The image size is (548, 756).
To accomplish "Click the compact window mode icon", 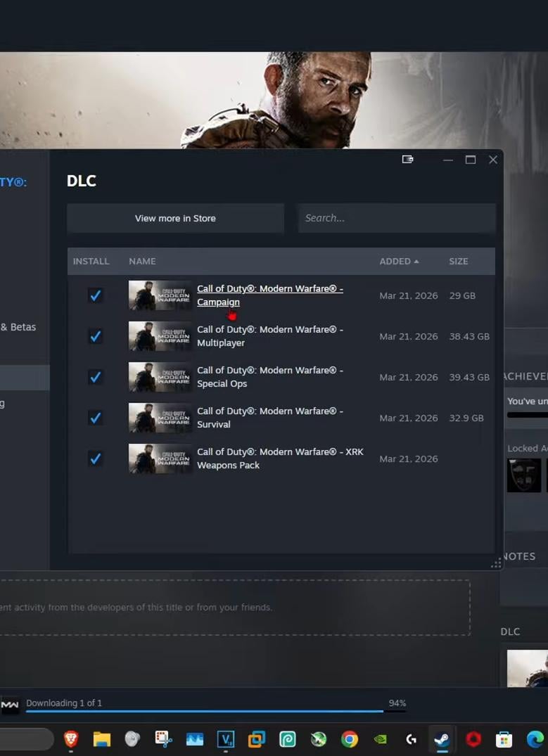I will (407, 160).
